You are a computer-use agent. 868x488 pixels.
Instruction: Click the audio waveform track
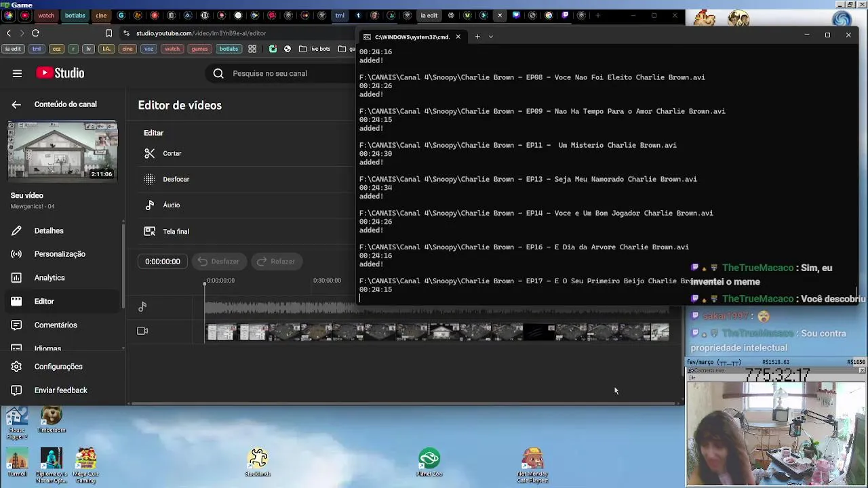437,308
